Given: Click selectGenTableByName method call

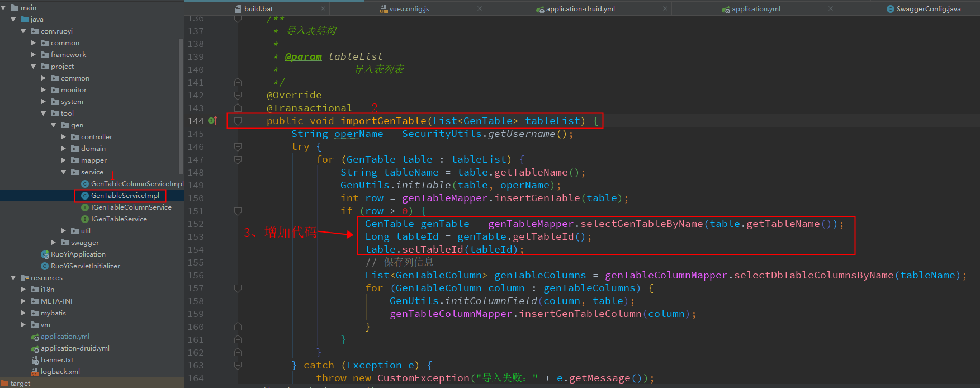Looking at the screenshot, I should (x=642, y=224).
